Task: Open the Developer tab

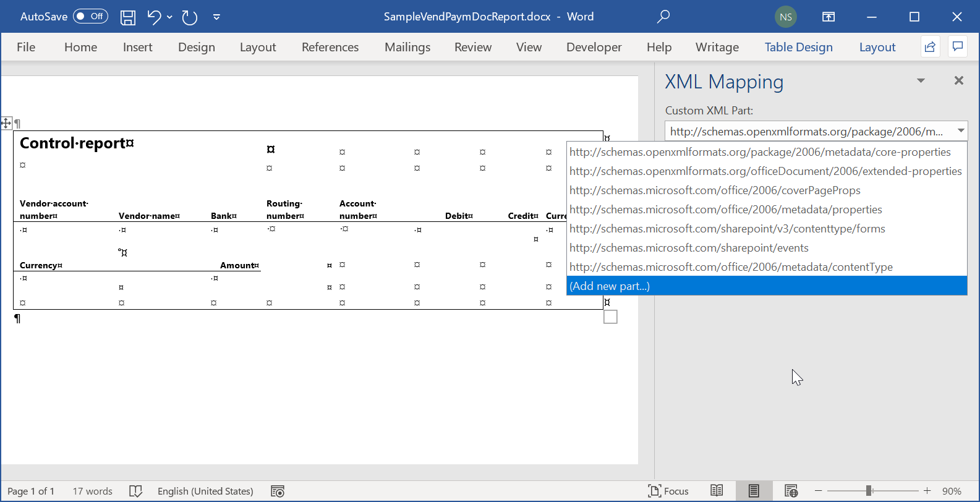Action: click(594, 47)
